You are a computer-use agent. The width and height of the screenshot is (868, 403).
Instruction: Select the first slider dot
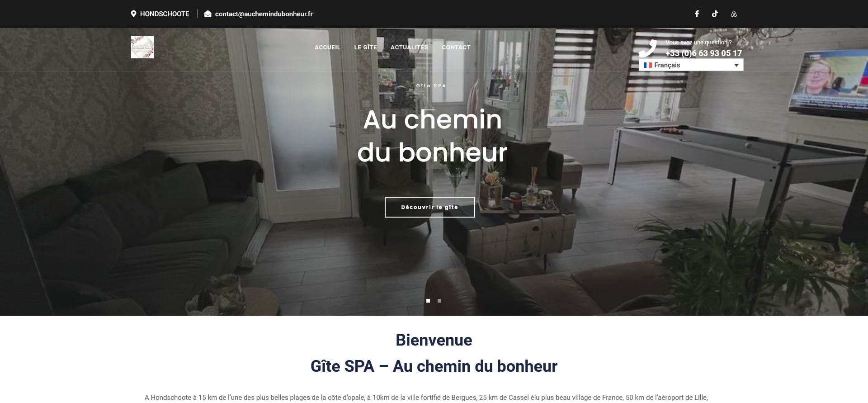pyautogui.click(x=428, y=301)
